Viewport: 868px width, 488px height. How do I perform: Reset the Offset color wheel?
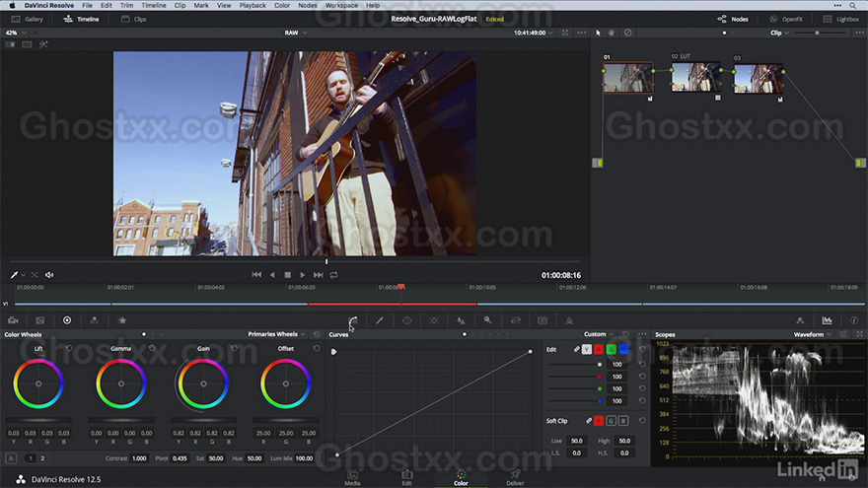click(316, 349)
